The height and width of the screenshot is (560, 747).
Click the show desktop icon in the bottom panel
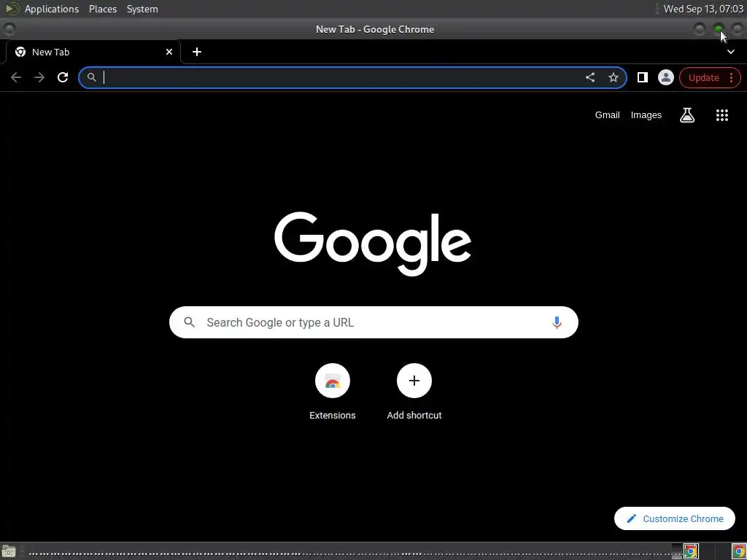(x=9, y=551)
